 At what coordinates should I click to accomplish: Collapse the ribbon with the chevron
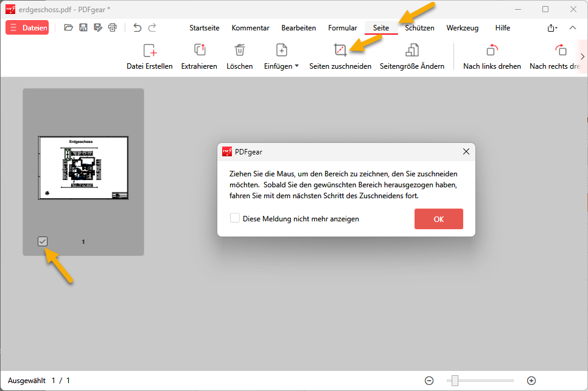pyautogui.click(x=572, y=28)
